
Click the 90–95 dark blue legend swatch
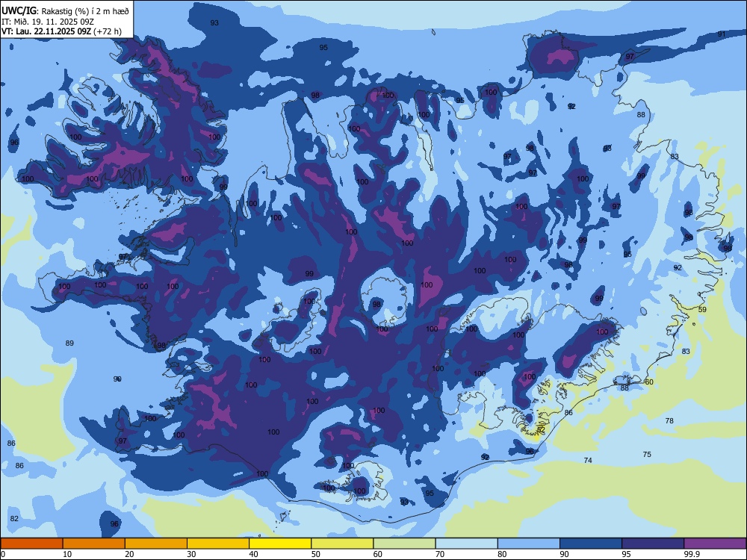click(x=591, y=544)
